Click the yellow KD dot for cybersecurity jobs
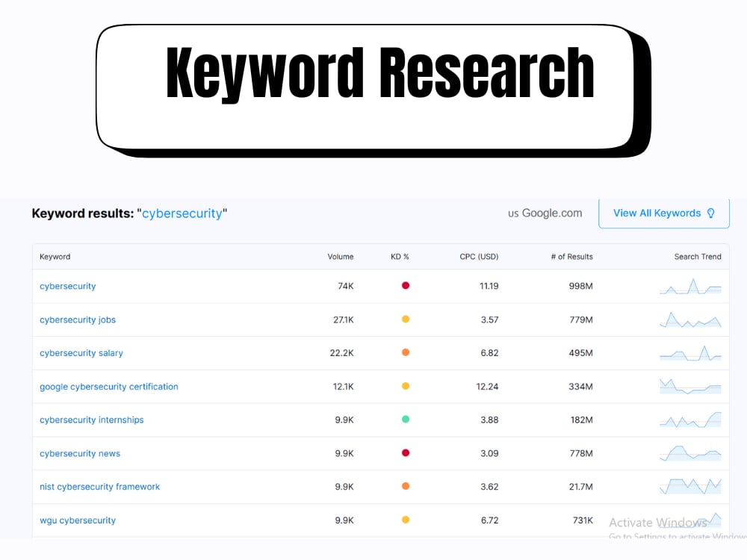This screenshot has width=747, height=560. coord(406,319)
